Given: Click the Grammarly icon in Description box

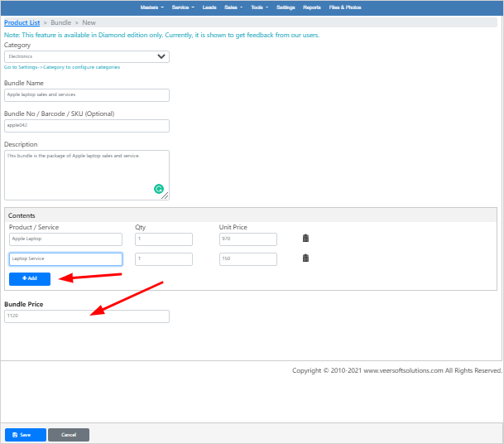Looking at the screenshot, I should click(x=159, y=189).
